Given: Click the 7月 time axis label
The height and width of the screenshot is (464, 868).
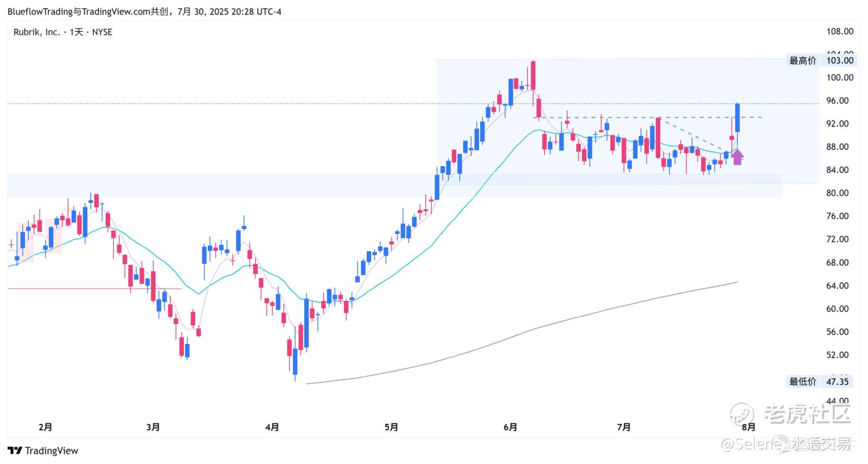Looking at the screenshot, I should click(x=624, y=427).
